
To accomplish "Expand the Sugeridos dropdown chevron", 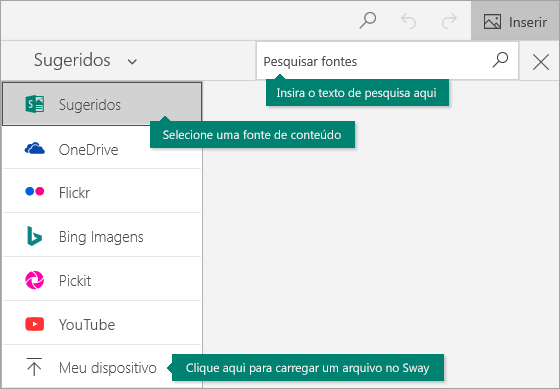I will coord(132,61).
